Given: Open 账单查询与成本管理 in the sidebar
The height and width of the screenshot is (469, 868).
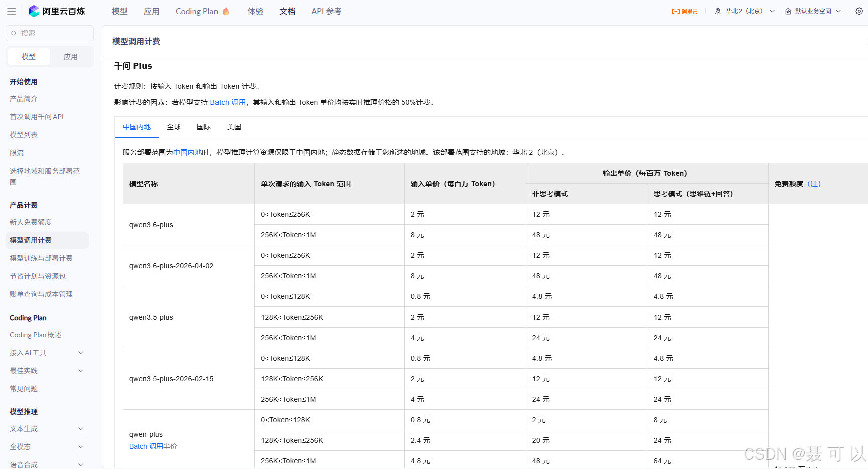Looking at the screenshot, I should click(x=41, y=294).
